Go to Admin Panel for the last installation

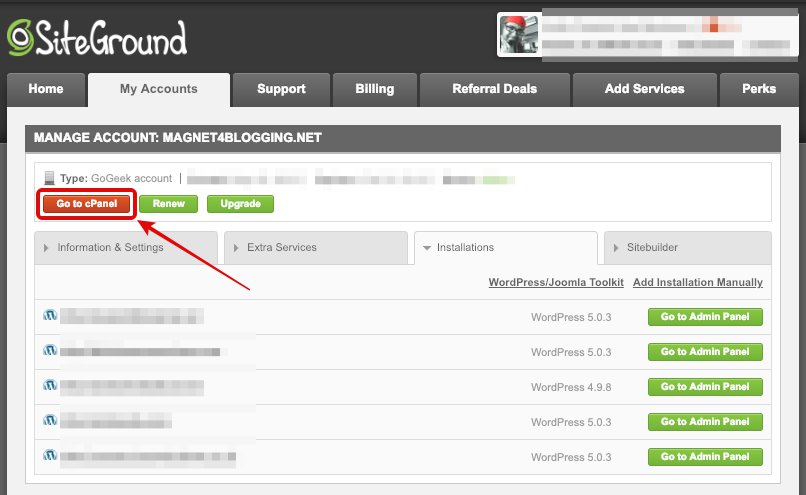coord(705,456)
